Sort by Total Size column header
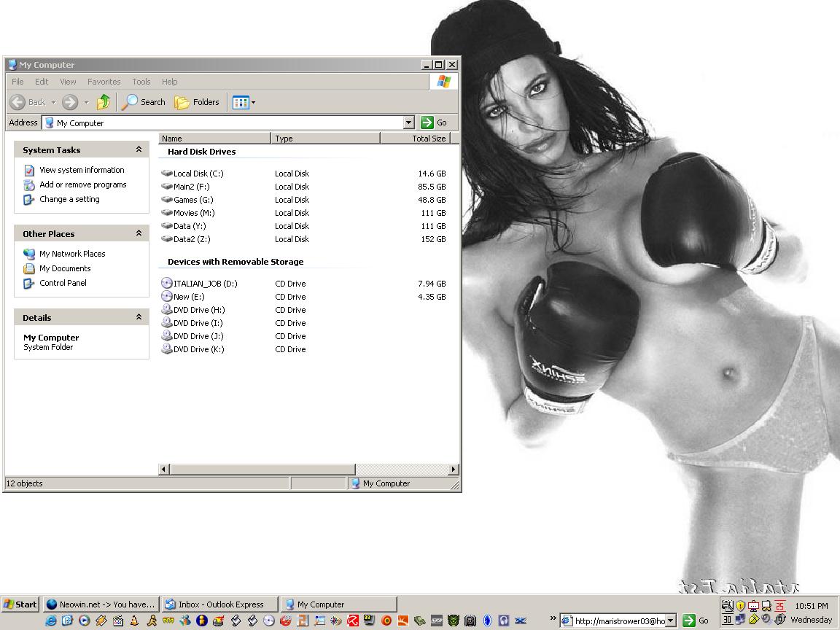The width and height of the screenshot is (840, 630). click(428, 138)
